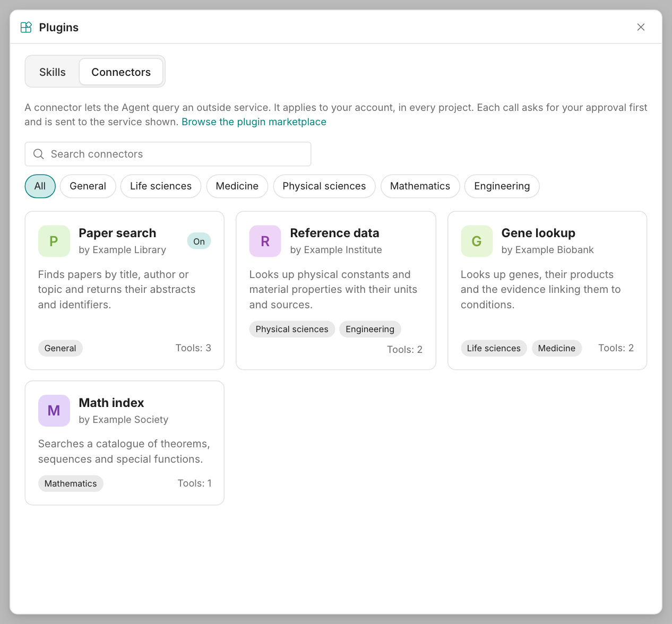Click the Gene lookup G icon
672x624 pixels.
477,241
